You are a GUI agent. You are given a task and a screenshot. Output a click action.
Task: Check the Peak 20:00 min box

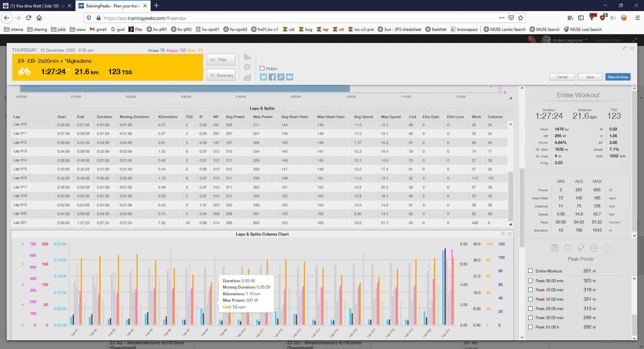(x=530, y=308)
